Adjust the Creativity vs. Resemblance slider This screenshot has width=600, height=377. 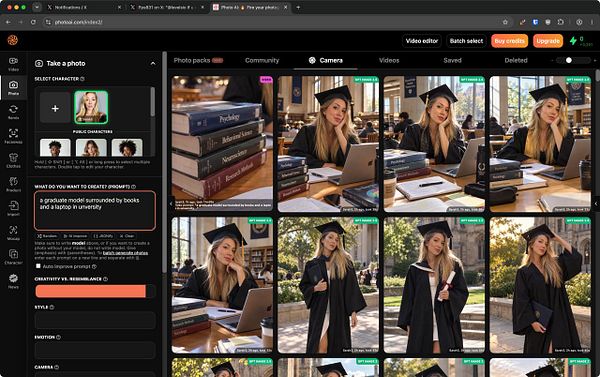[95, 291]
